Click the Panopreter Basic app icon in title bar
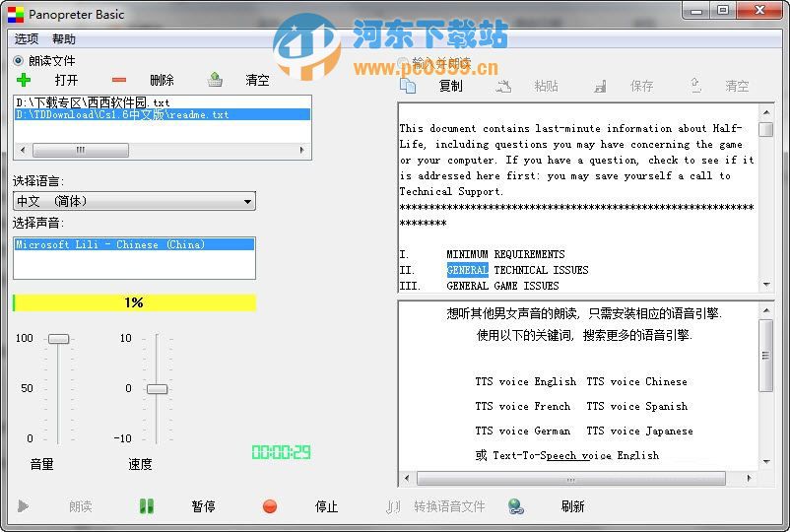 [x=16, y=14]
